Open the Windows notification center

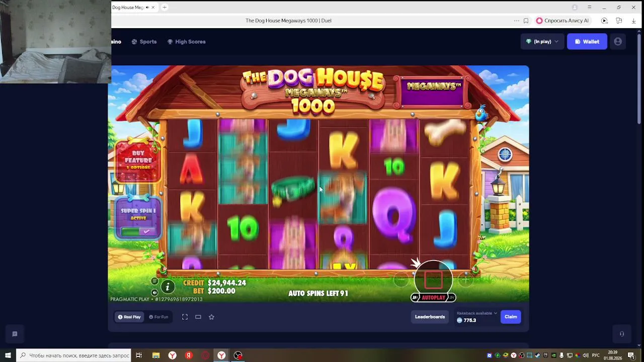point(631,355)
